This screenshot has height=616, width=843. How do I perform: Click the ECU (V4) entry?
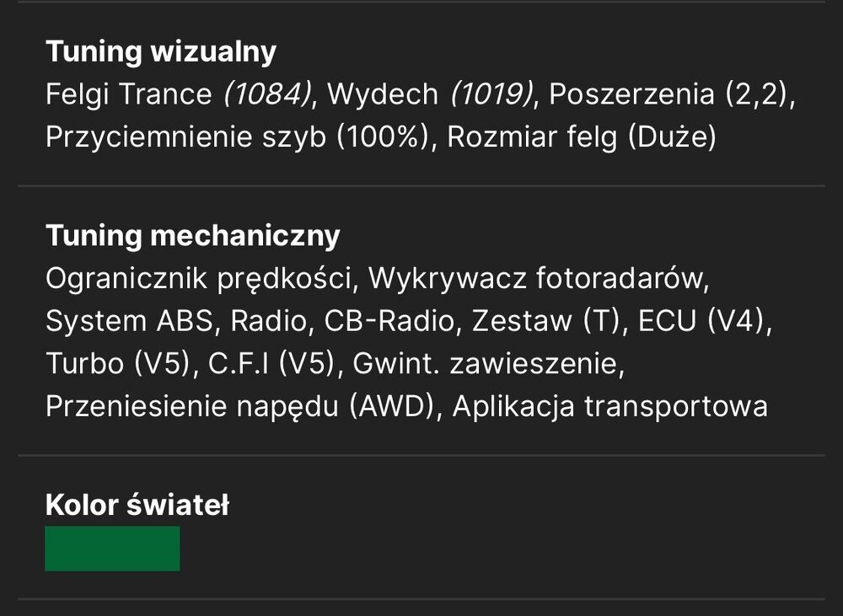[x=701, y=321]
